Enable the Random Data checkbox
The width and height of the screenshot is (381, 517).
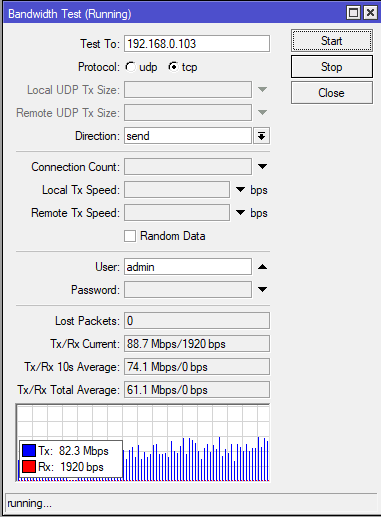tap(130, 236)
